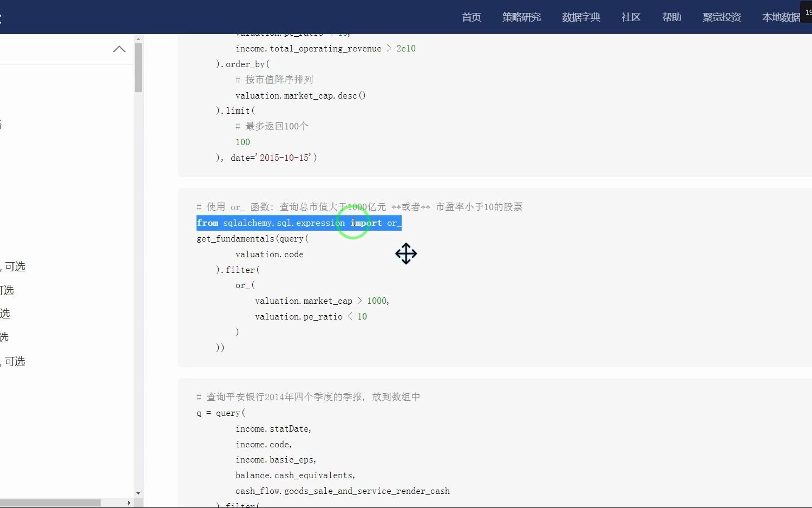Click the sidebar horizontal scrollbar thumb

(50, 503)
